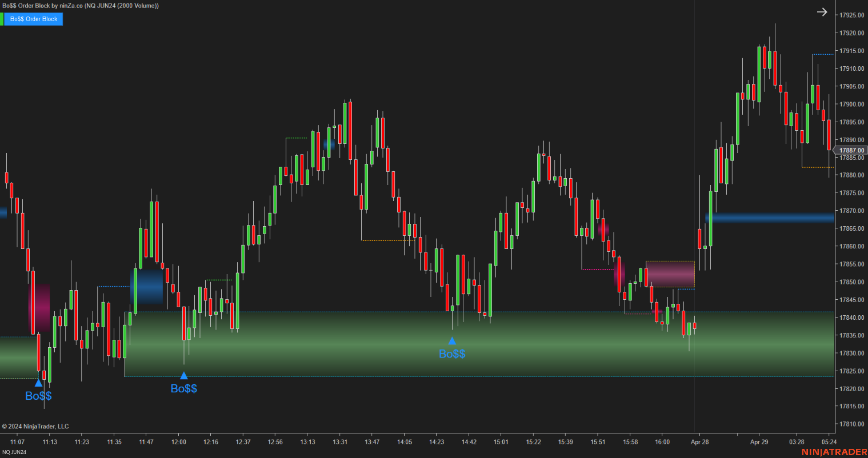Image resolution: width=868 pixels, height=458 pixels.
Task: Click the small blue order block near 13:13
Action: click(x=329, y=144)
